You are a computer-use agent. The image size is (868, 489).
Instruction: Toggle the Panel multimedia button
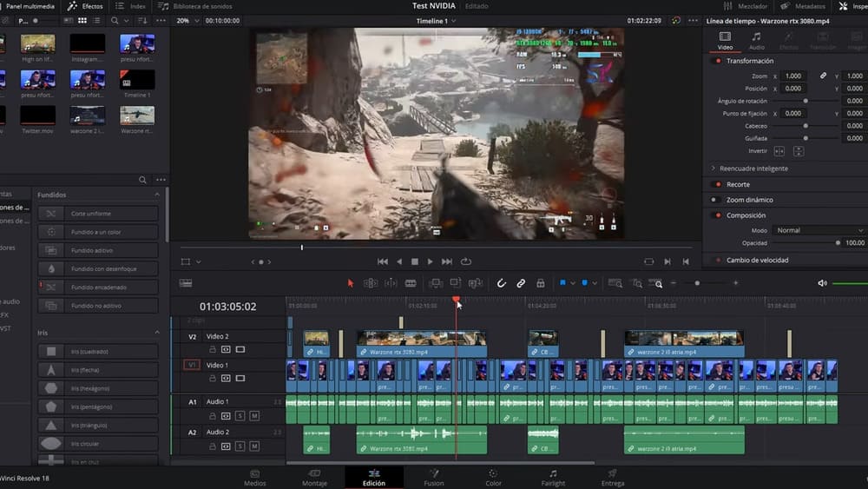28,6
